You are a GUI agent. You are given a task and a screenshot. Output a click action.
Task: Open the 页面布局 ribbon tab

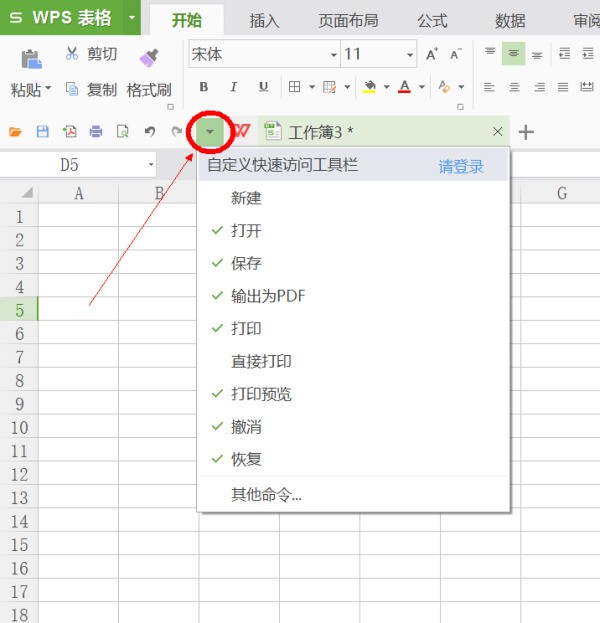click(348, 21)
